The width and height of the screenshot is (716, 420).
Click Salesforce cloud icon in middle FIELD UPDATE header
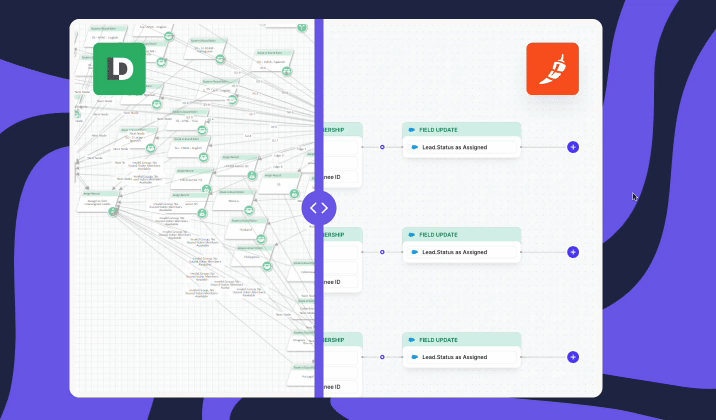point(411,235)
